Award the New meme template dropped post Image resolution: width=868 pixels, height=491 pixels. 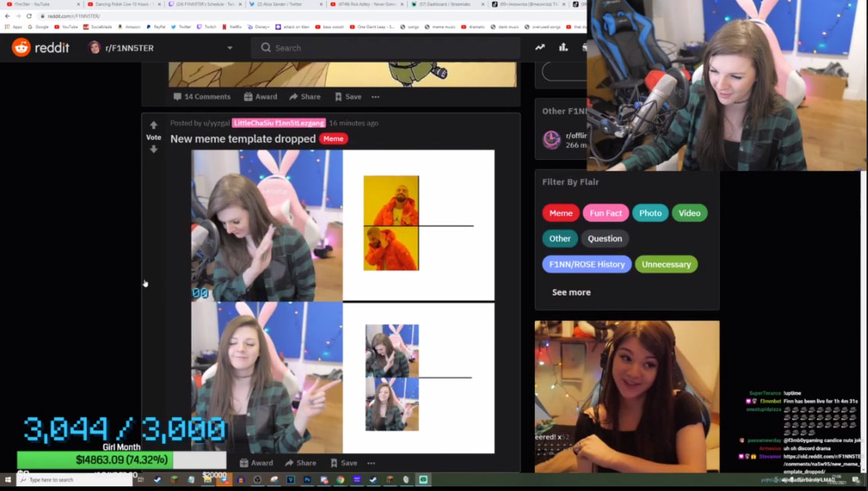click(x=256, y=463)
